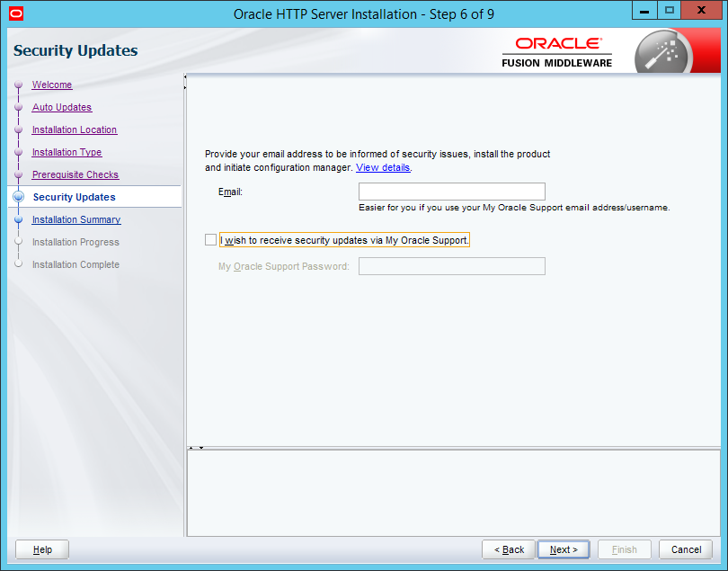
Task: Go to the Welcome step
Action: point(52,85)
